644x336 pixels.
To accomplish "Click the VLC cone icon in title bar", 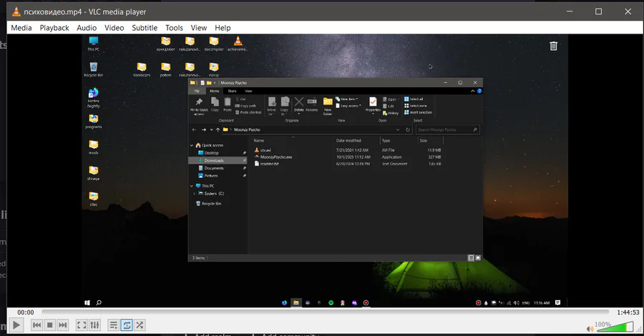I will pyautogui.click(x=16, y=11).
